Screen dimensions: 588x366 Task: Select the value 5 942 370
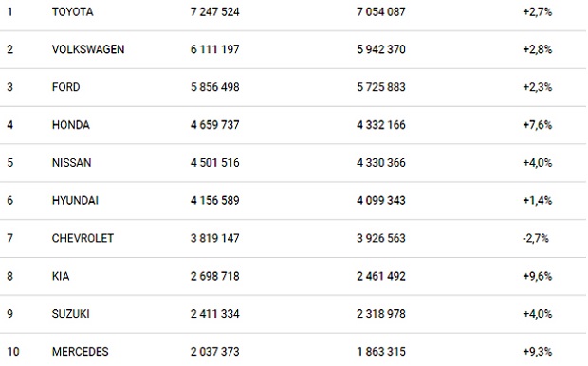[x=381, y=49]
